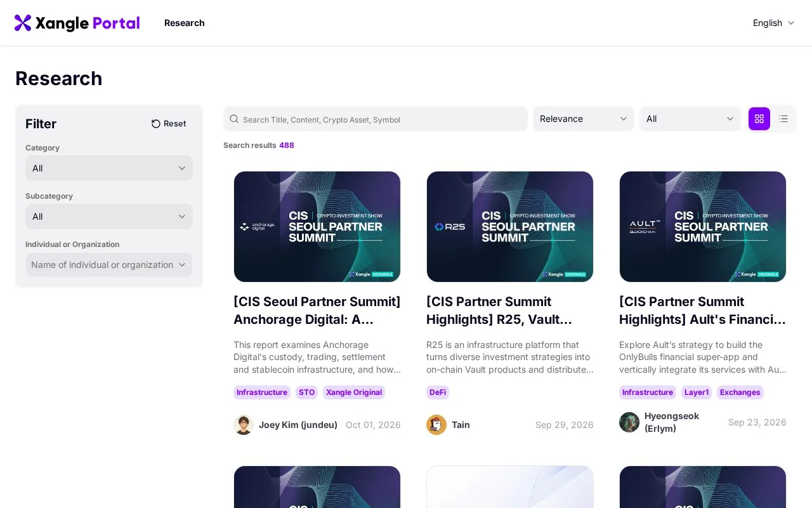Expand the Category filter dropdown
This screenshot has height=508, width=812.
[109, 168]
